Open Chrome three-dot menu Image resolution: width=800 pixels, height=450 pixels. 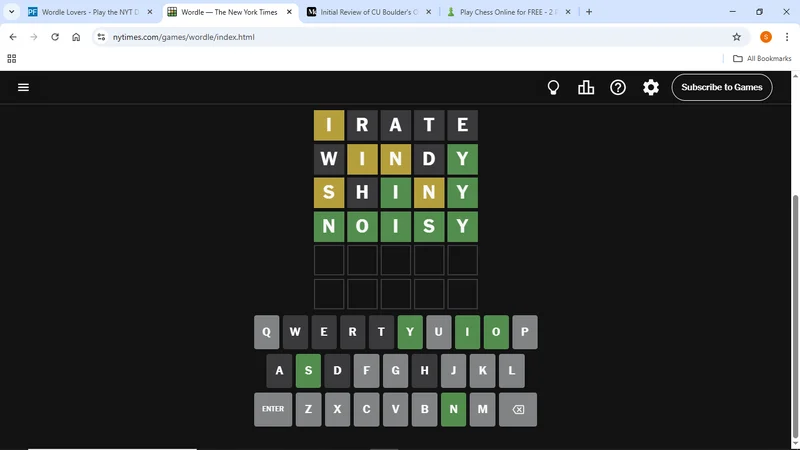point(787,37)
